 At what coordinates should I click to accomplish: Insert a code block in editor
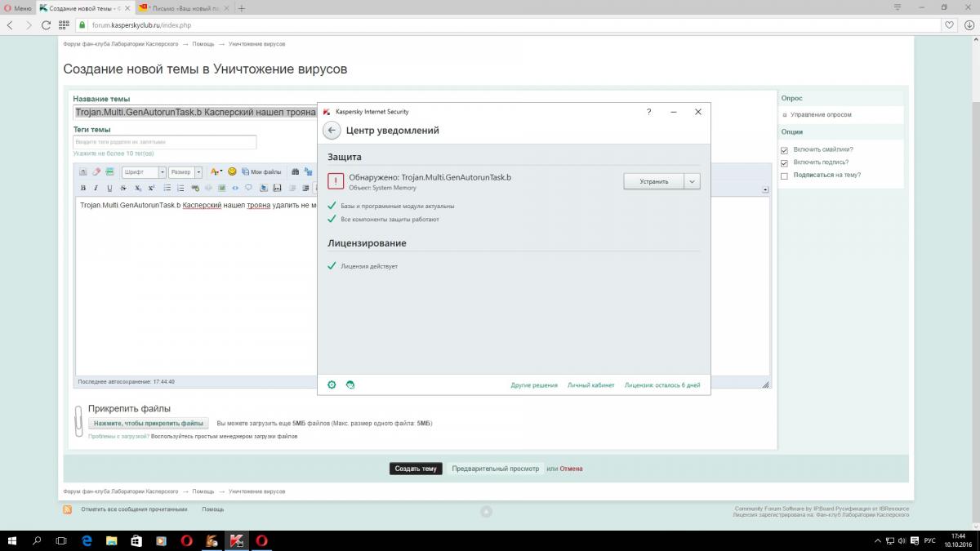(x=235, y=188)
